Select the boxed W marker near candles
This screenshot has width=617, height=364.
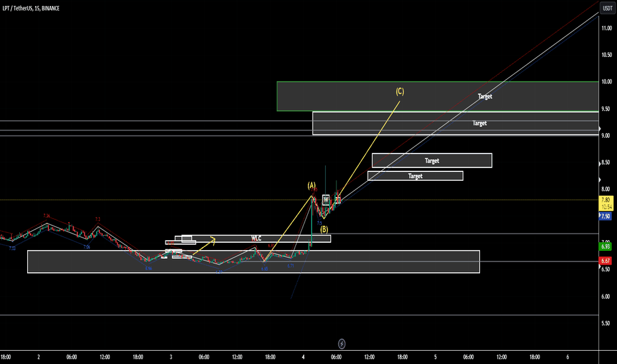326,200
